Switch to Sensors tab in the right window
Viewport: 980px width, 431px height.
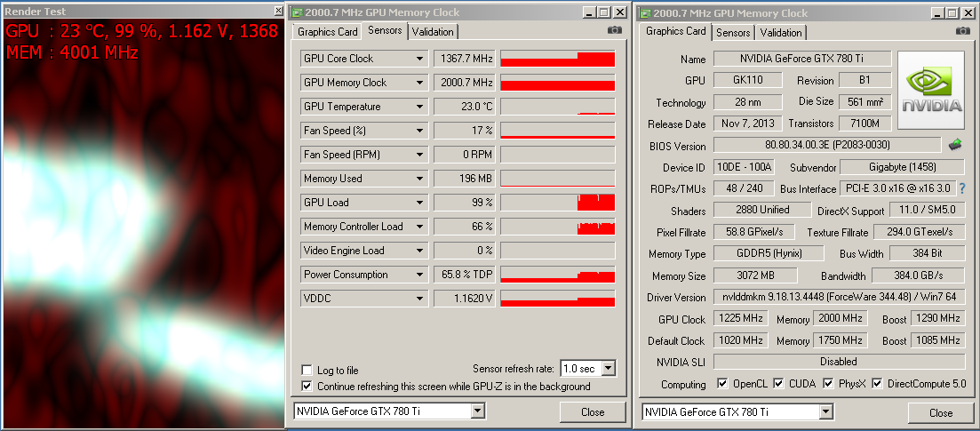[733, 33]
